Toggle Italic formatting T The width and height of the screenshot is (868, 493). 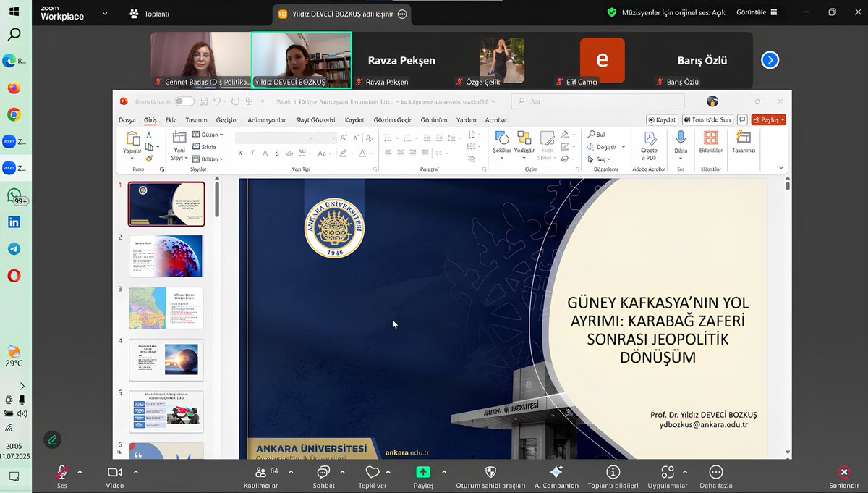[252, 153]
